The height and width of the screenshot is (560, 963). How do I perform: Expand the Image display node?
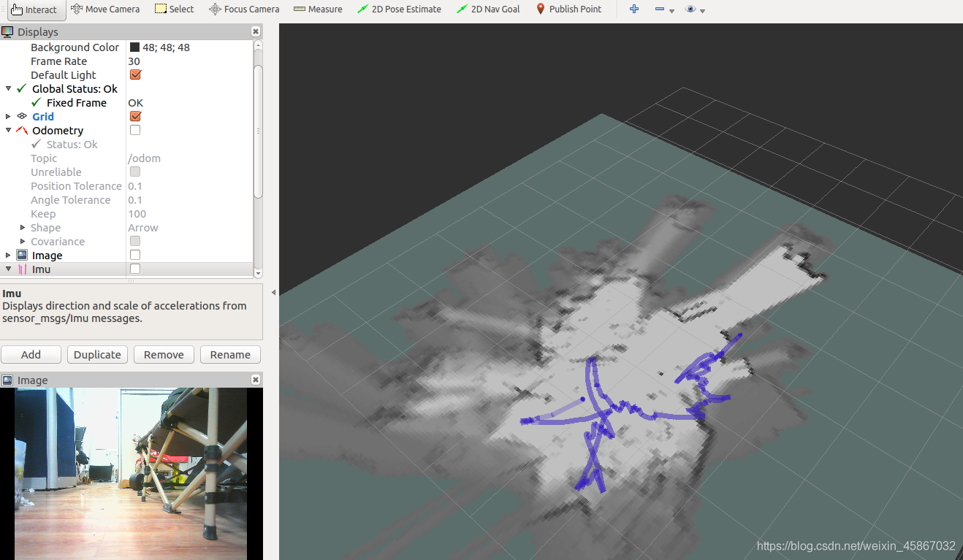click(8, 255)
